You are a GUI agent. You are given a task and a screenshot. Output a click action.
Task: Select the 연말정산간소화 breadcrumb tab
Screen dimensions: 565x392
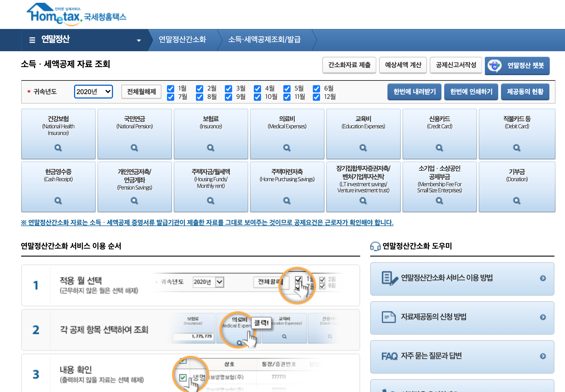[182, 40]
